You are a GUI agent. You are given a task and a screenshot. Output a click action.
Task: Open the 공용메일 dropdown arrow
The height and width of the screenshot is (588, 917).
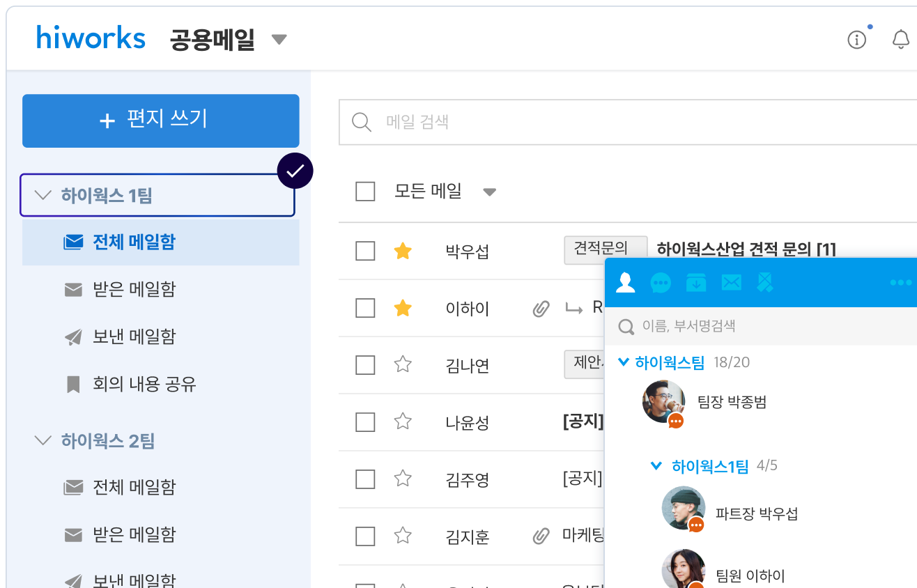tap(279, 40)
